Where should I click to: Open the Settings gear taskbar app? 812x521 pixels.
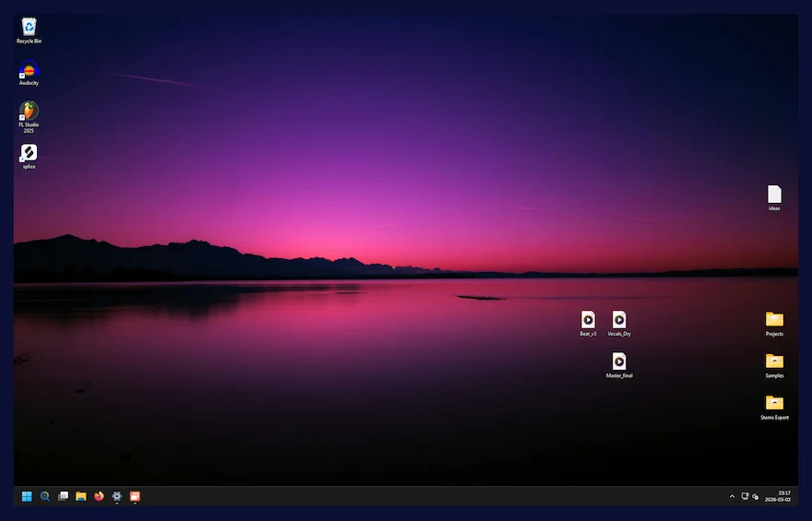pos(117,496)
